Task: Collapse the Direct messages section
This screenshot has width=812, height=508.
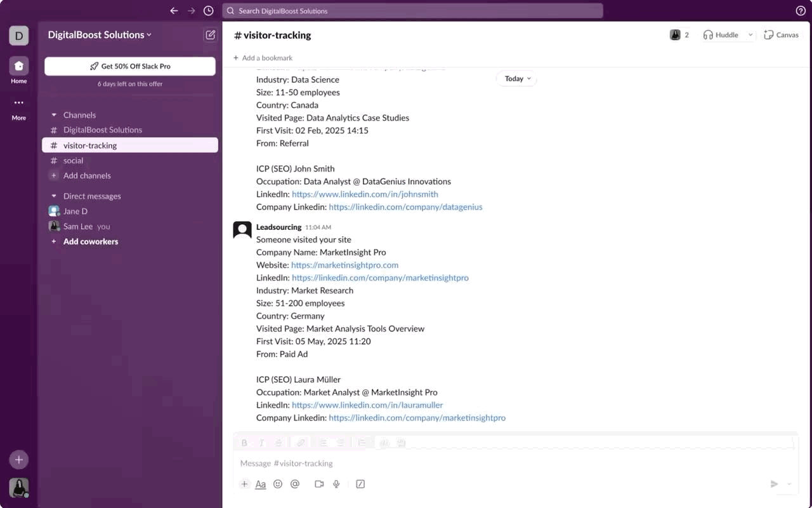Action: point(54,196)
